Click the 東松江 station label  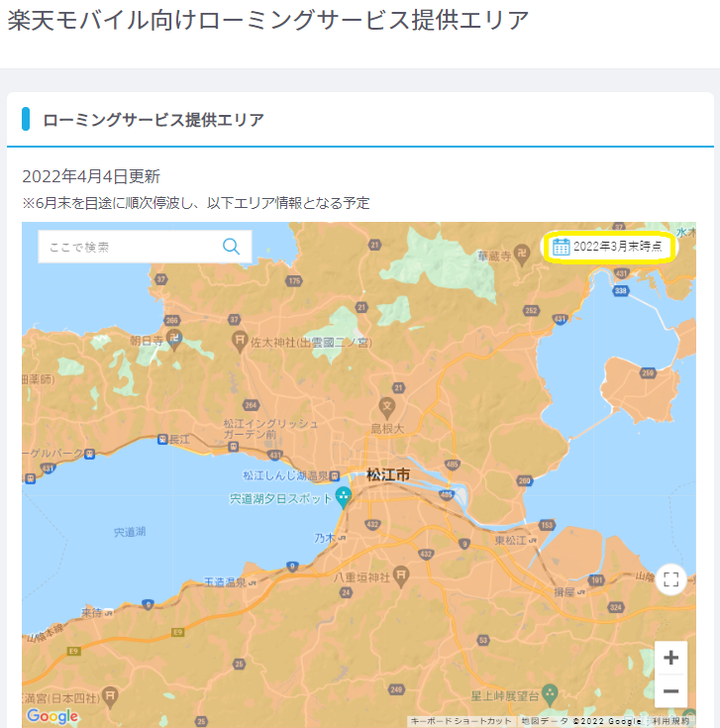pos(510,541)
